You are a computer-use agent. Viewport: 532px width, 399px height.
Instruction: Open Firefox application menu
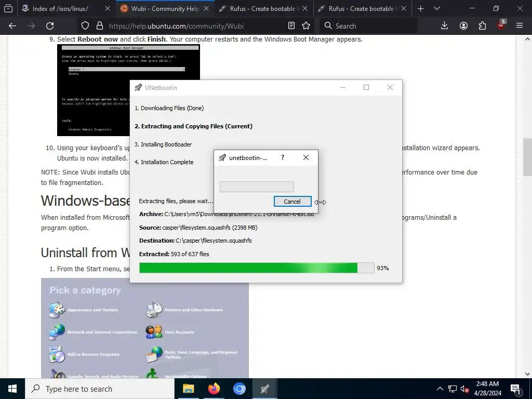click(520, 26)
